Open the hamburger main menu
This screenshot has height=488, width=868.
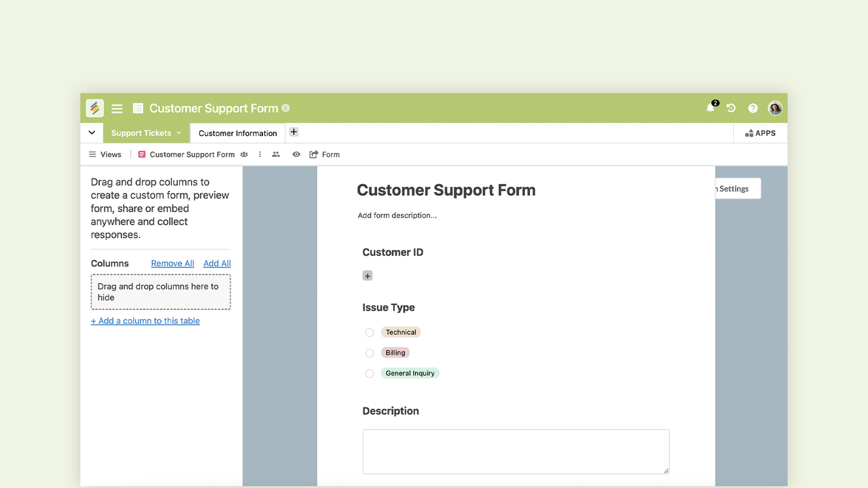(x=117, y=109)
